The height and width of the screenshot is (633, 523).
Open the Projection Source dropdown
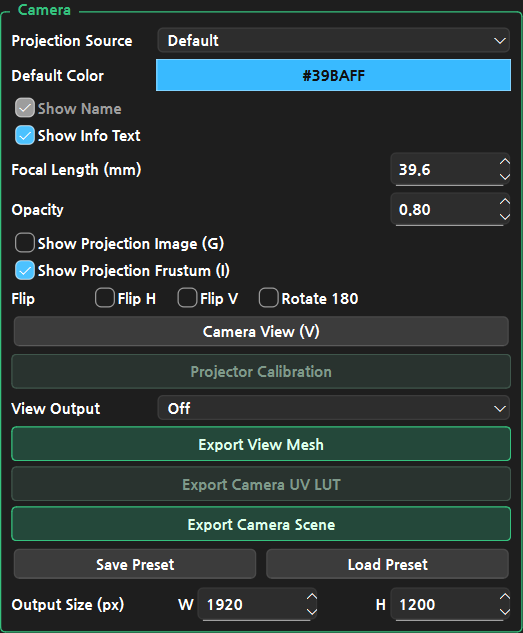coord(333,40)
